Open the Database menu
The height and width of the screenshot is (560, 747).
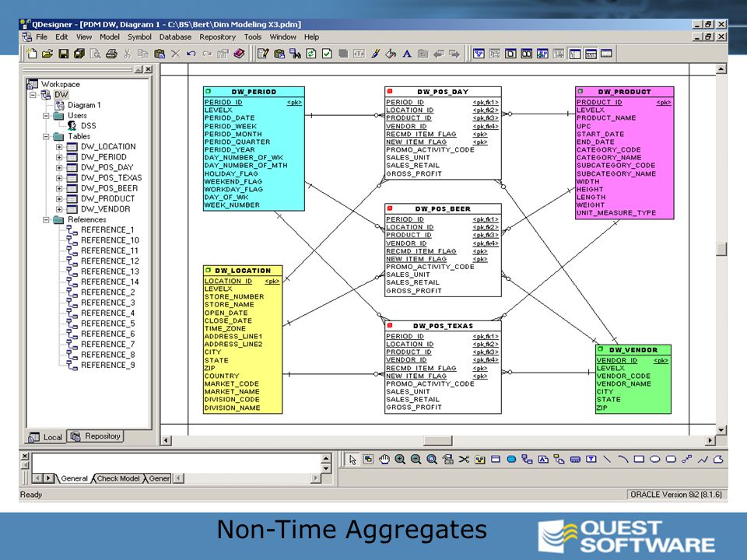175,37
